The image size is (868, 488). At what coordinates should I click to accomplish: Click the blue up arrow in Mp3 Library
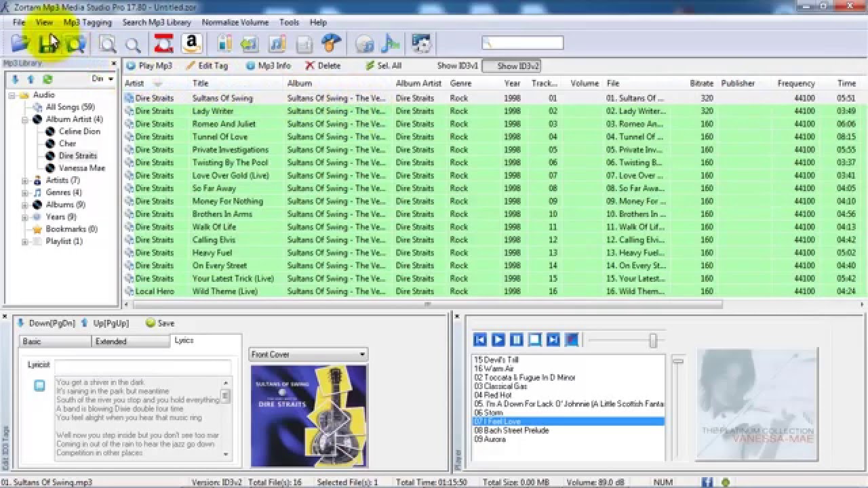coord(31,79)
